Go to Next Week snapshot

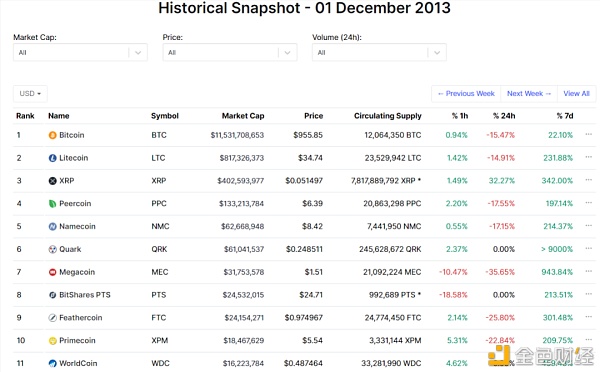tap(529, 93)
